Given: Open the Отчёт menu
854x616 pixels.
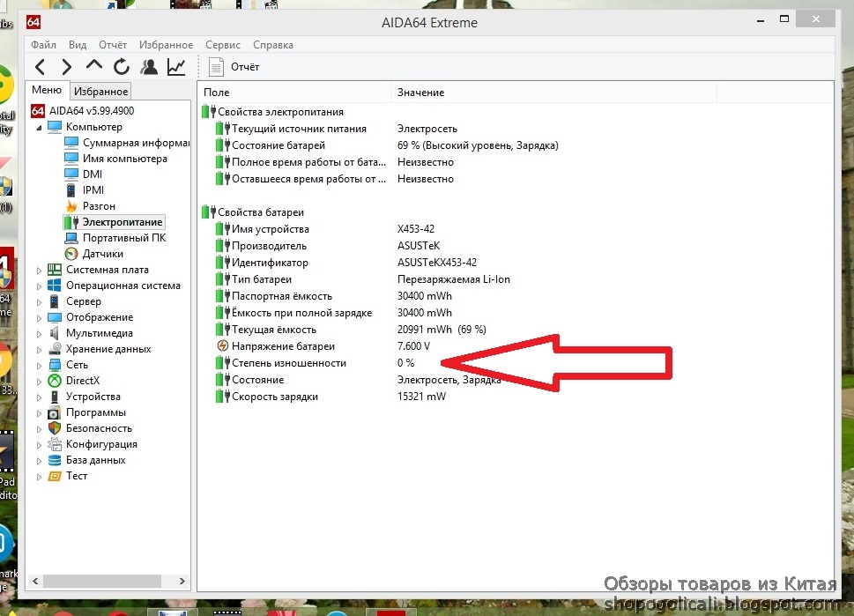Looking at the screenshot, I should (113, 45).
